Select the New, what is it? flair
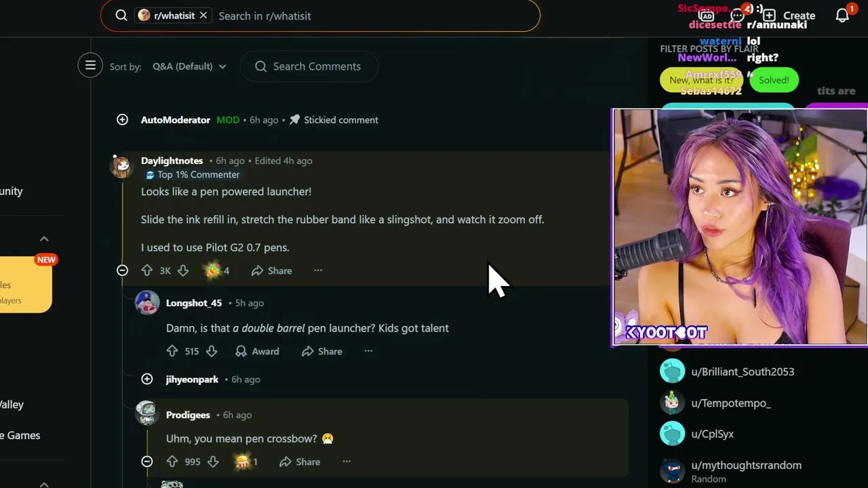 [x=701, y=80]
